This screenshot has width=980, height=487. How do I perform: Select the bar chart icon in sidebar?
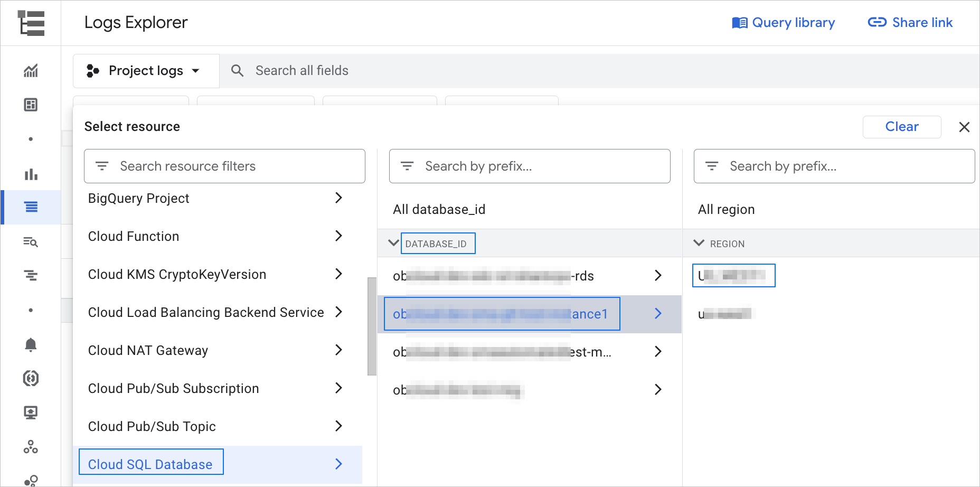point(31,174)
